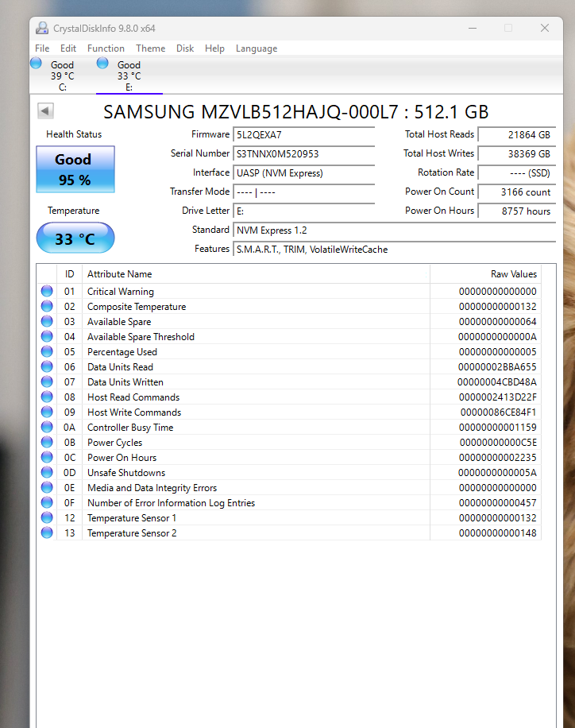Viewport: 575px width, 728px height.
Task: Open the Edit menu
Action: coord(68,48)
